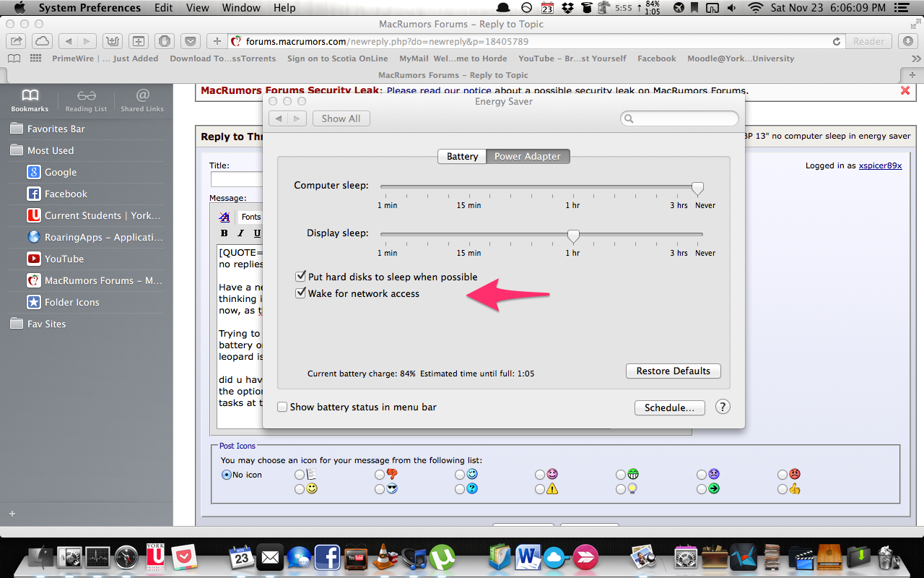Go back in System Preferences
This screenshot has height=578, width=924.
[279, 118]
